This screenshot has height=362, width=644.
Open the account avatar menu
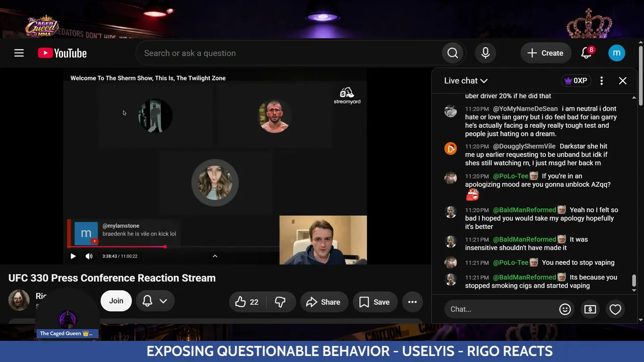[x=617, y=53]
